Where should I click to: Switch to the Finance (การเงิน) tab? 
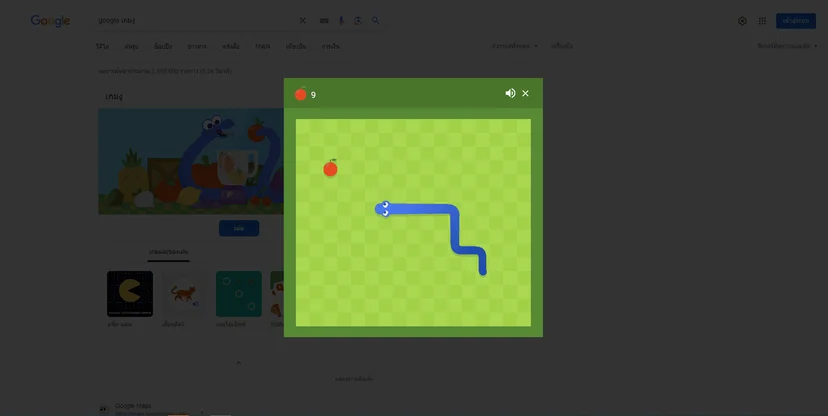tap(331, 46)
